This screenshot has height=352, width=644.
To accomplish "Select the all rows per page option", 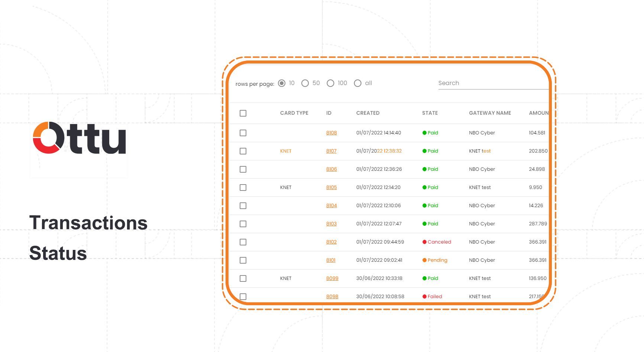I will (357, 83).
